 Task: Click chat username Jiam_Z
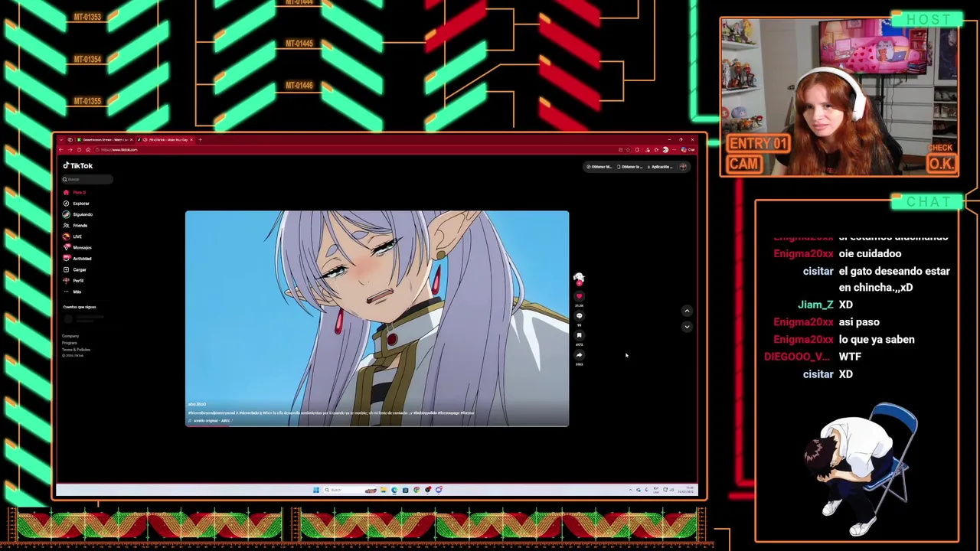coord(815,305)
